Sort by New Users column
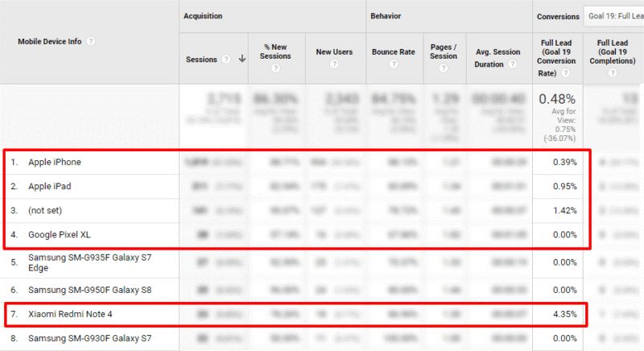The height and width of the screenshot is (351, 644). tap(334, 52)
